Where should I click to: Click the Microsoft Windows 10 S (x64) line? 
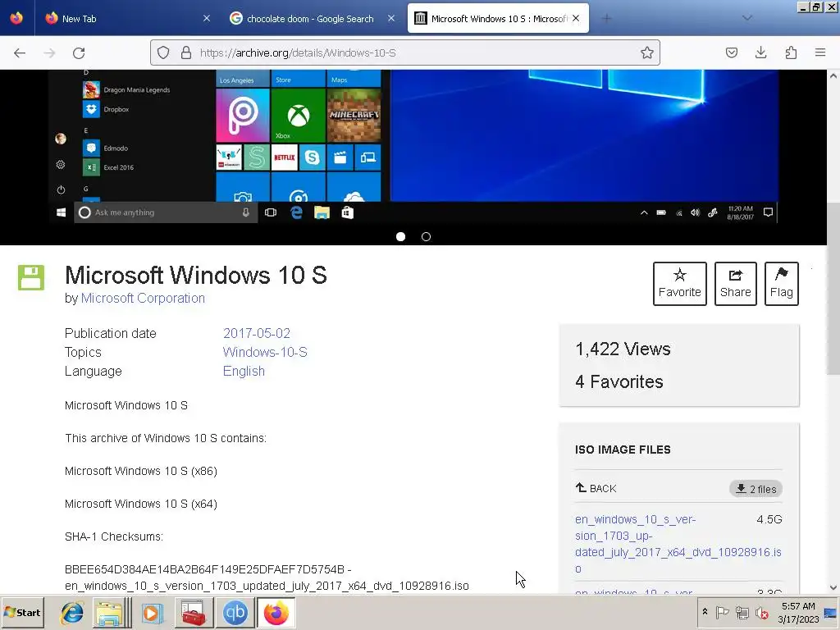pos(141,504)
